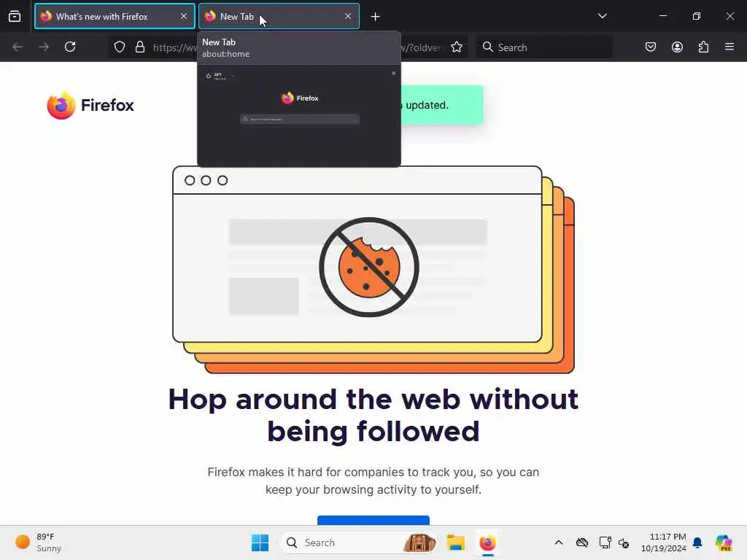The width and height of the screenshot is (747, 560).
Task: Show hidden system tray icons
Action: click(559, 542)
